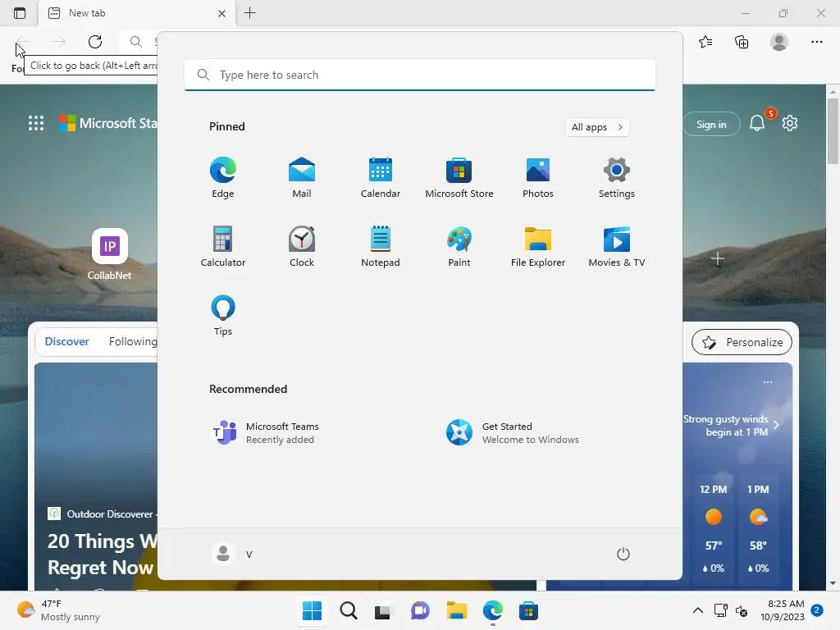Launch the Mail app

tap(302, 178)
